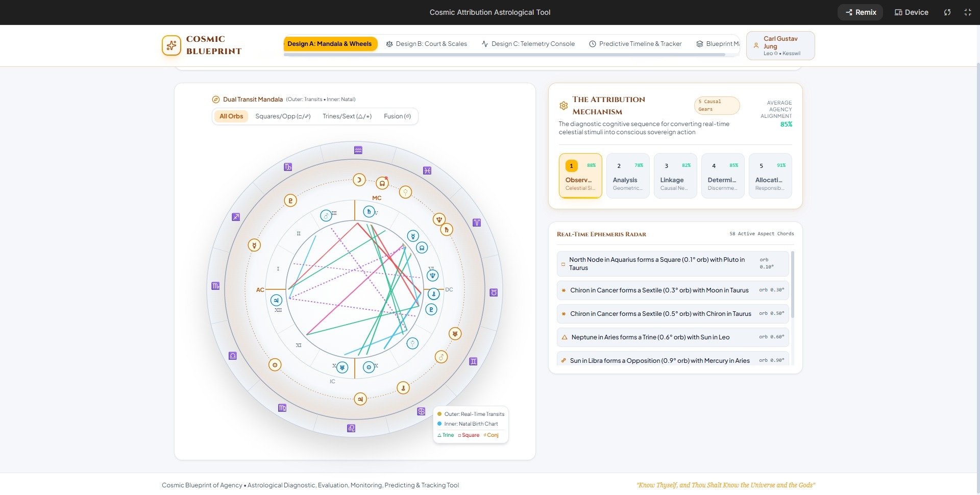
Task: Select the Libra sign icon on the wheel
Action: click(x=233, y=356)
